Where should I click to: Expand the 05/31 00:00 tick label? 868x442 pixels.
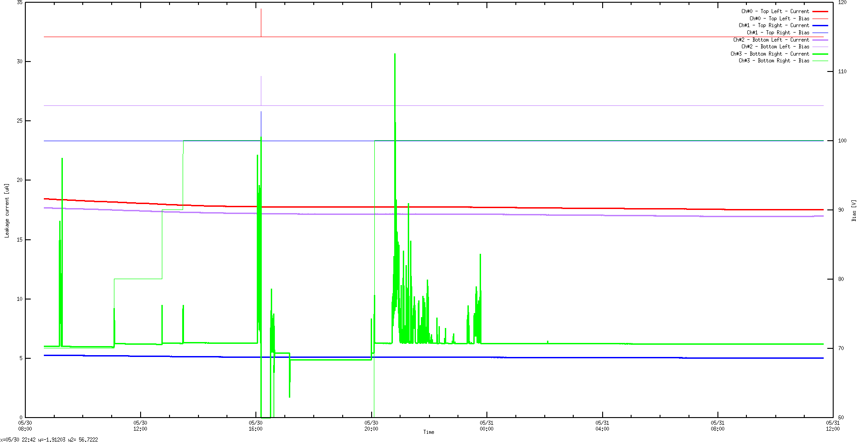tap(487, 425)
